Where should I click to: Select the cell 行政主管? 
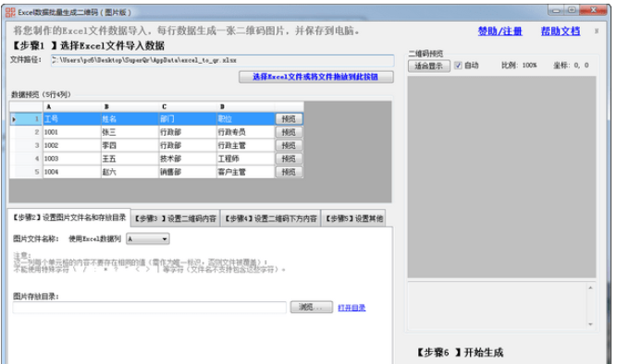click(245, 145)
